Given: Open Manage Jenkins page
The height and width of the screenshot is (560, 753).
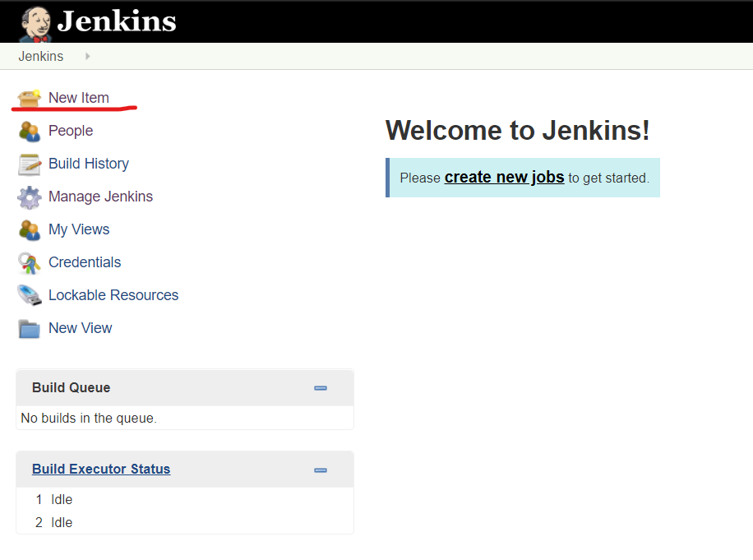Looking at the screenshot, I should [100, 197].
